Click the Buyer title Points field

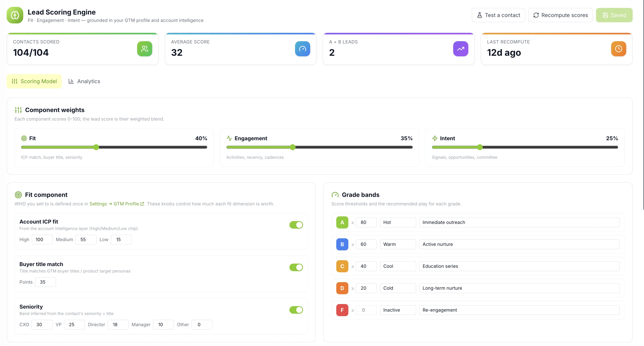tap(46, 282)
